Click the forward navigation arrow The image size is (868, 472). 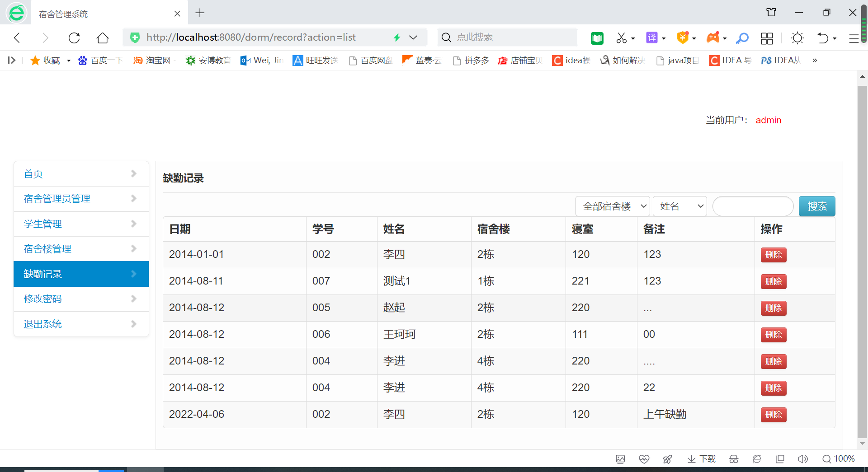[45, 38]
